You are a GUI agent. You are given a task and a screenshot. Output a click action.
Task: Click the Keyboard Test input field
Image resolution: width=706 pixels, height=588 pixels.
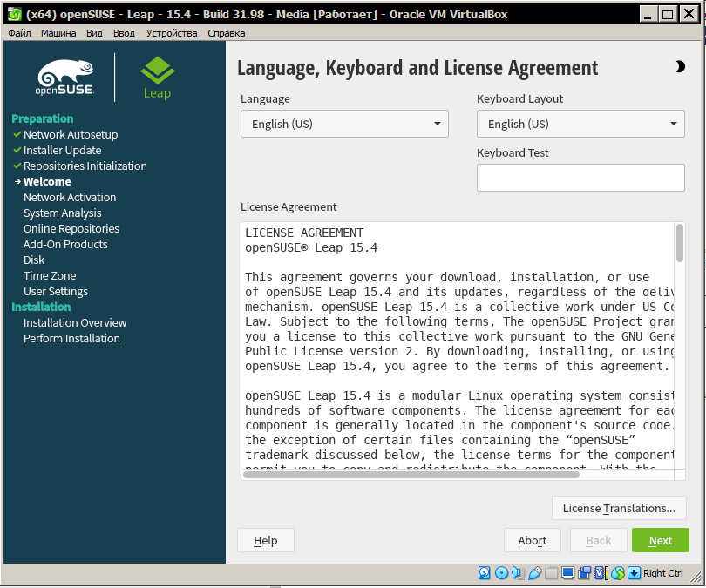580,178
